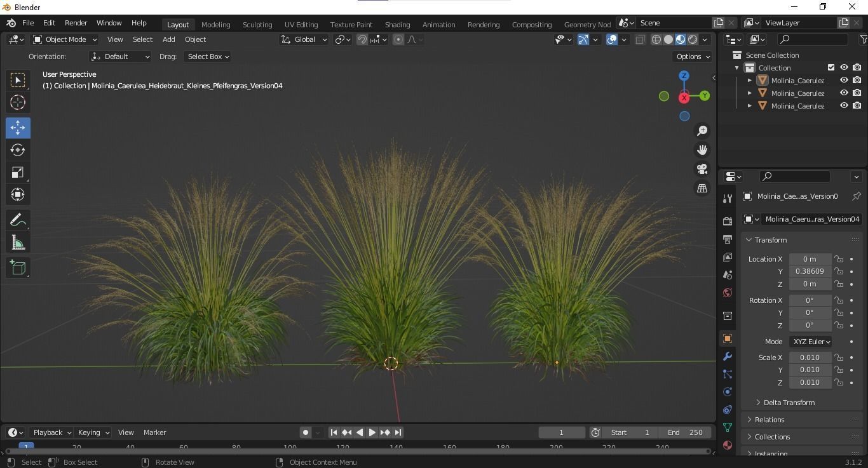
Task: Select the Measure tool
Action: click(x=18, y=243)
